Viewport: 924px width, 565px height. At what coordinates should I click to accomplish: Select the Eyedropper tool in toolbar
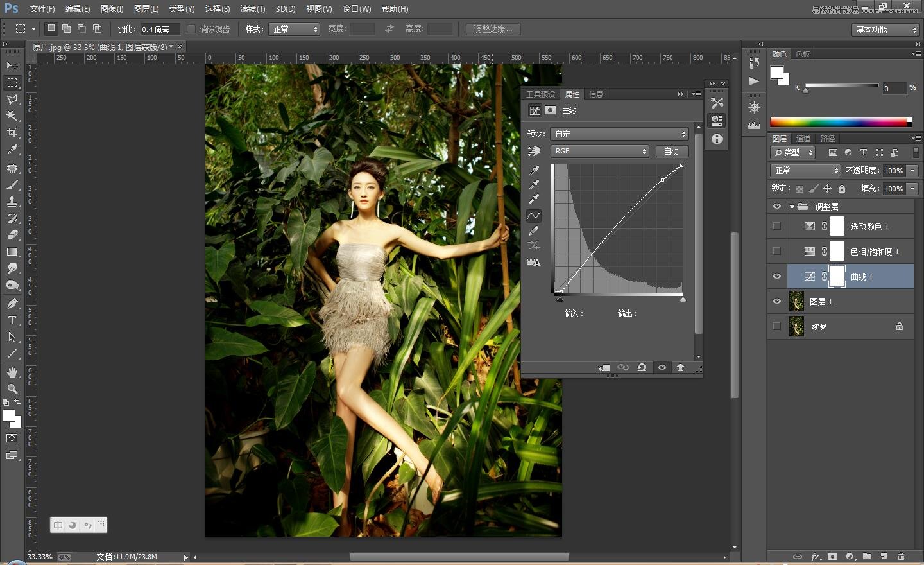tap(12, 150)
